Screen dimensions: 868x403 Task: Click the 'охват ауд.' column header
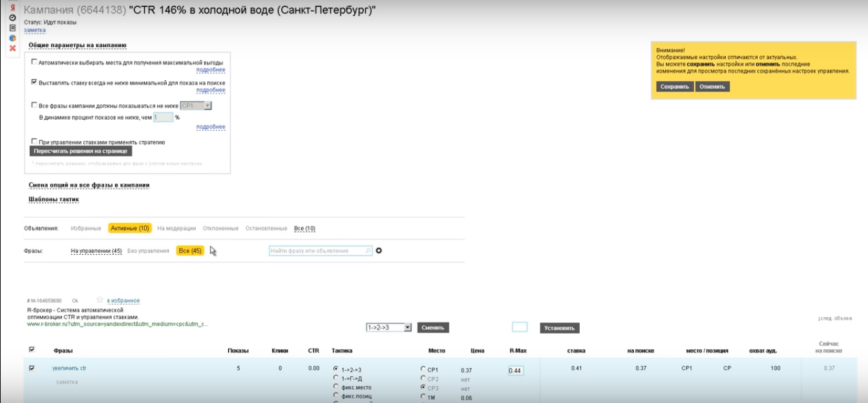click(763, 351)
